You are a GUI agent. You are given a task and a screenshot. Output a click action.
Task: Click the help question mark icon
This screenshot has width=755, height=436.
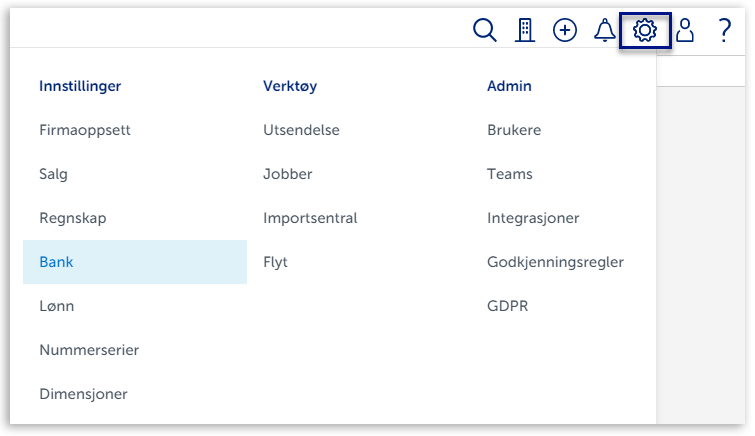tap(725, 31)
